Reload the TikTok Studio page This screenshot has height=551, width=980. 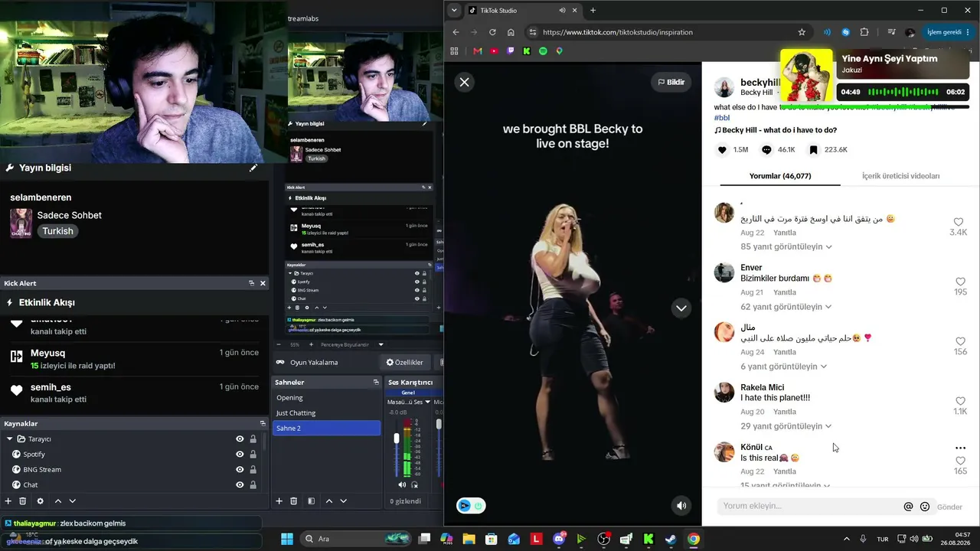[492, 32]
